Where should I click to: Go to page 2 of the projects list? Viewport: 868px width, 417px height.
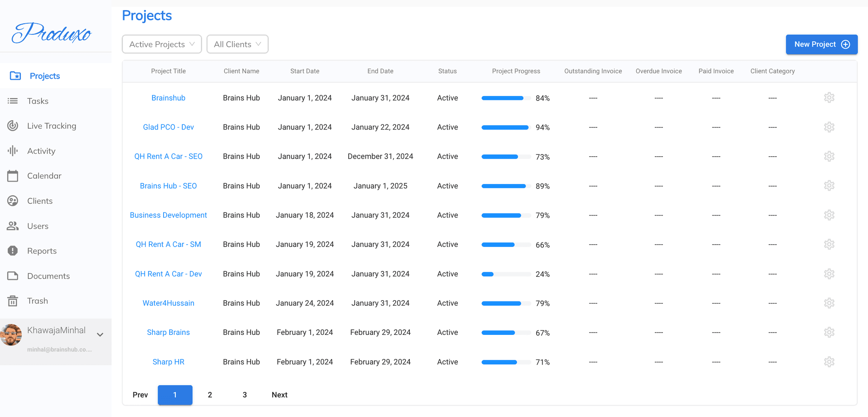tap(210, 395)
